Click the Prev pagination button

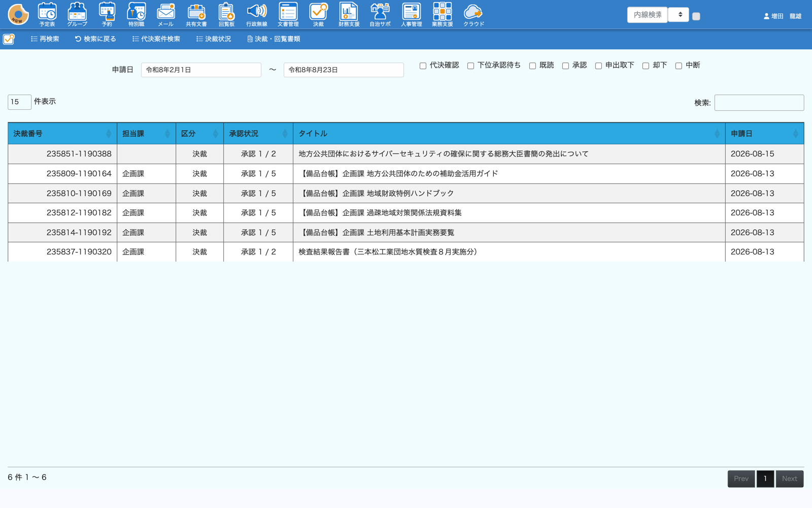click(741, 479)
